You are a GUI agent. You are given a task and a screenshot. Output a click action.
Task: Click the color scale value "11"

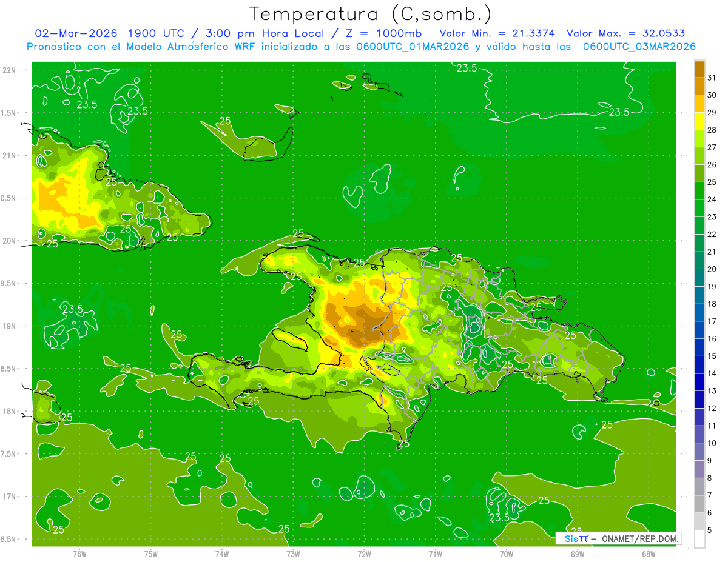click(x=712, y=426)
